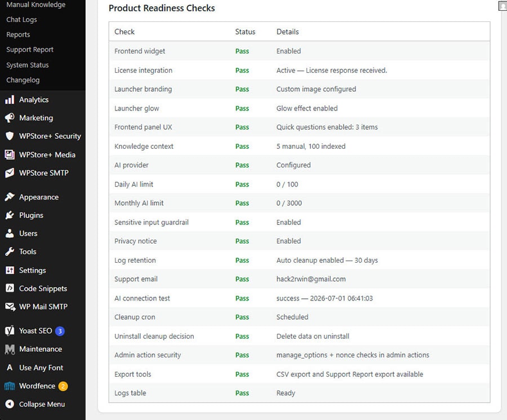Select the AI provider check name
The height and width of the screenshot is (420, 507).
pos(131,165)
